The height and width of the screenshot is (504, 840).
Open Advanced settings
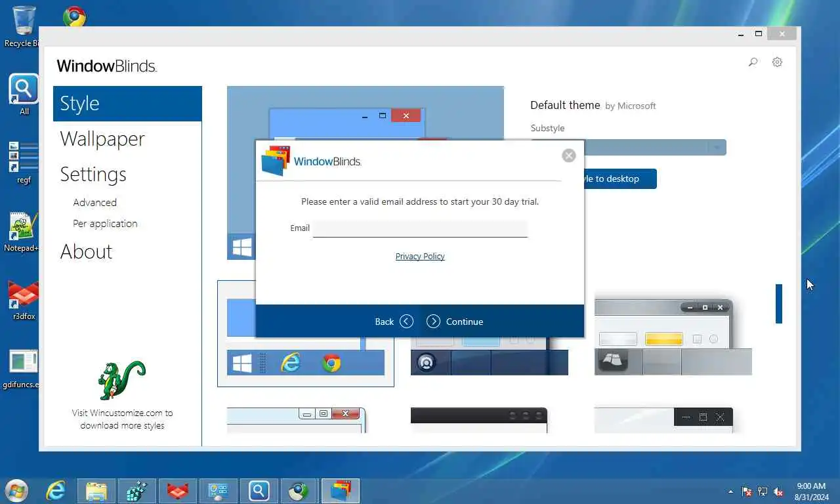coord(95,203)
